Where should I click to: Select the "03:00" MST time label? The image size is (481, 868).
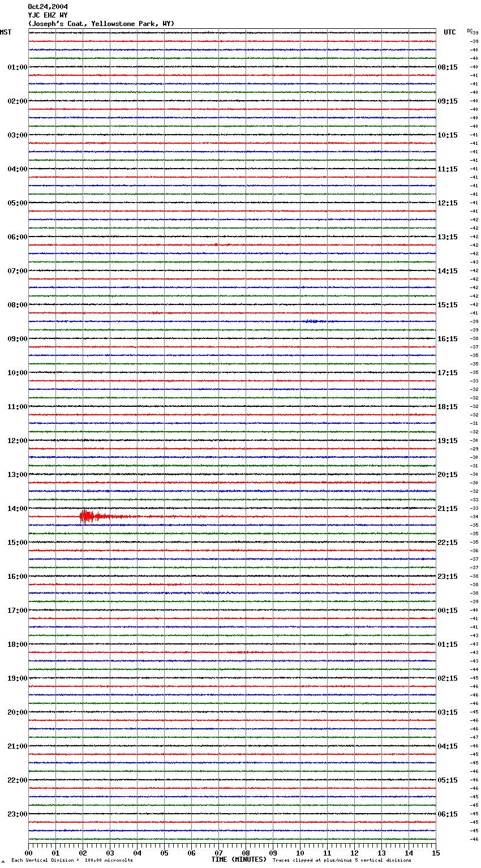(18, 135)
